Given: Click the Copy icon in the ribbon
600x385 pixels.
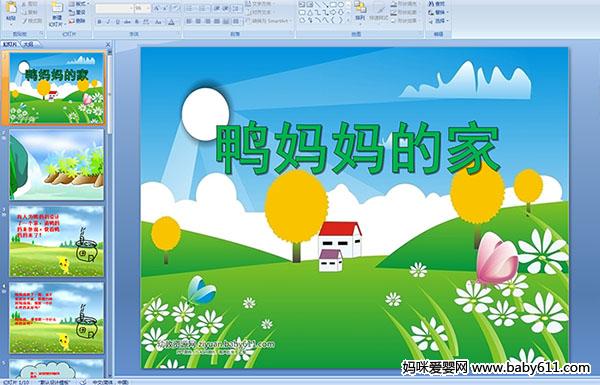Looking at the screenshot, I should [24, 12].
